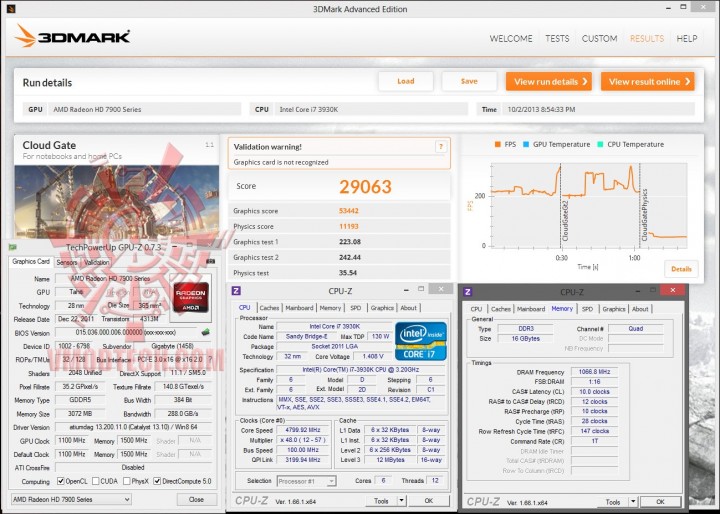Click the GPU-Z camera screenshot icon
Screen dimensions: 720x514
tap(210, 262)
